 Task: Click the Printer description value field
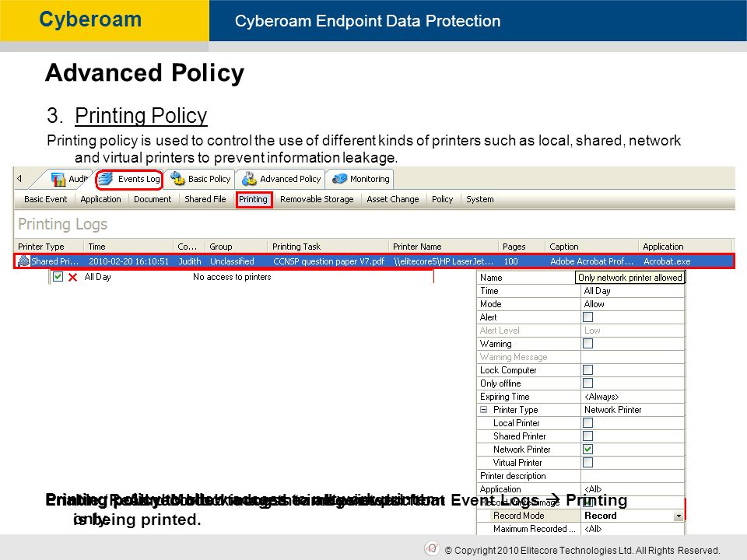[x=633, y=476]
